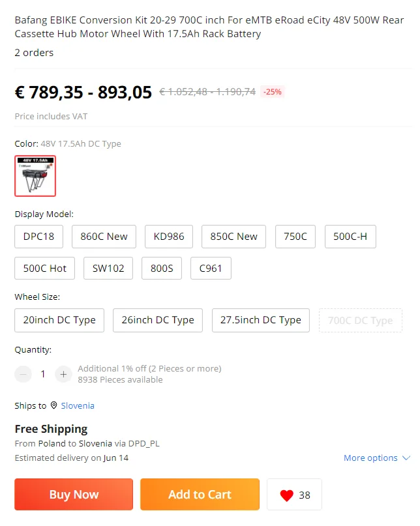Choose the C961 display model
Viewport: 420px width, 526px height.
(211, 269)
